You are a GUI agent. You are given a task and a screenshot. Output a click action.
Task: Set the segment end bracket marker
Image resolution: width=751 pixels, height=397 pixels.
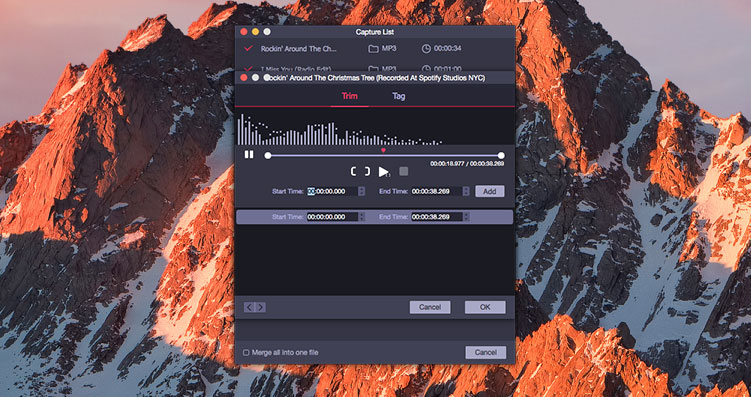(x=367, y=171)
